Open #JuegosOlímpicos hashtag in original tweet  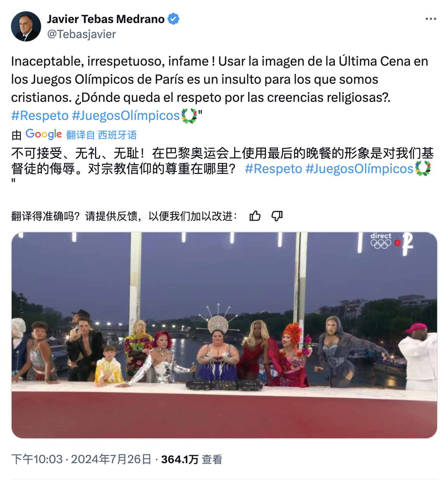click(x=126, y=115)
